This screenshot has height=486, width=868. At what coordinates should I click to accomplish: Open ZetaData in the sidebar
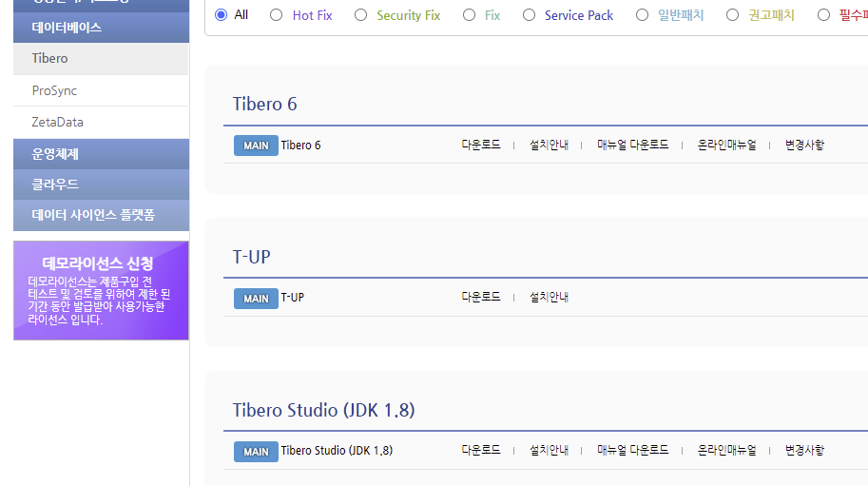[x=102, y=122]
